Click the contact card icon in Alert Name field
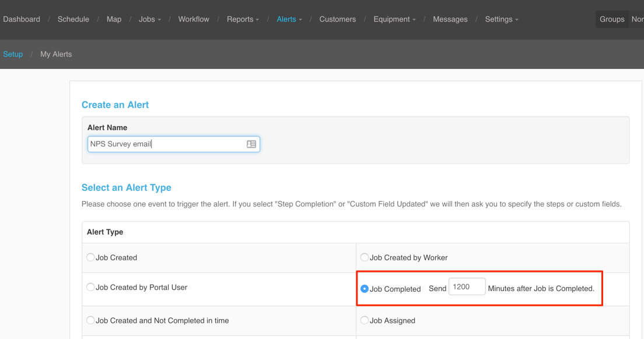 click(x=251, y=144)
